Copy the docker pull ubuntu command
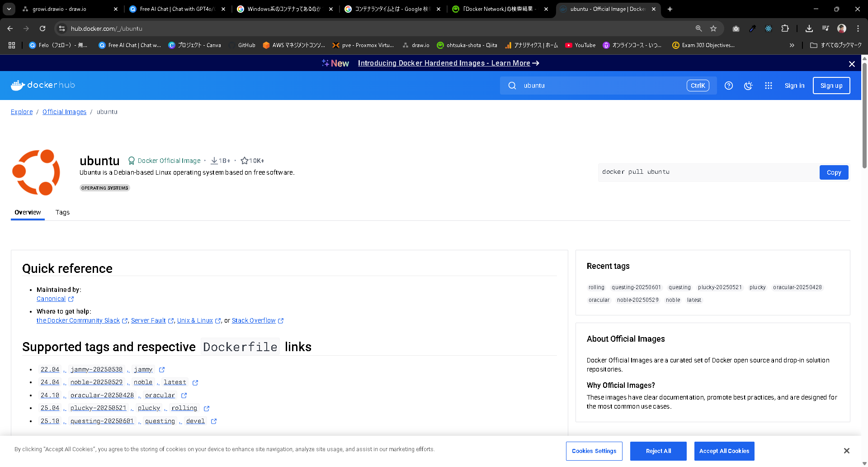 click(834, 172)
